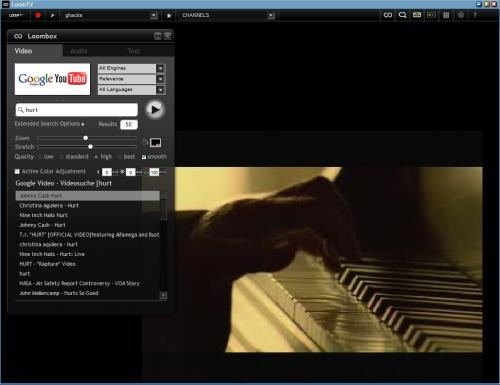Open the settings gear icon in toolbar
Viewport: 500px width, 385px height.
click(x=461, y=15)
